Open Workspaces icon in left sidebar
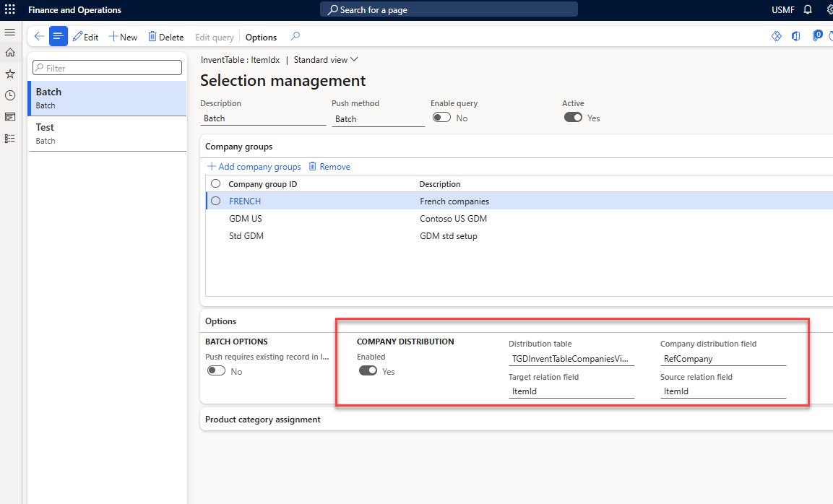This screenshot has height=504, width=833. pyautogui.click(x=10, y=116)
